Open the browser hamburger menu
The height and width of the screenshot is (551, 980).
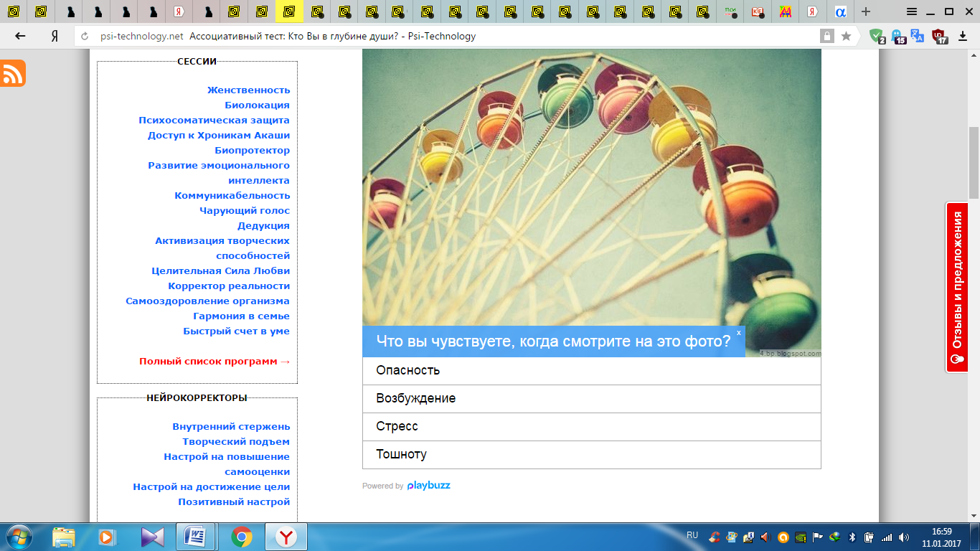[x=912, y=11]
